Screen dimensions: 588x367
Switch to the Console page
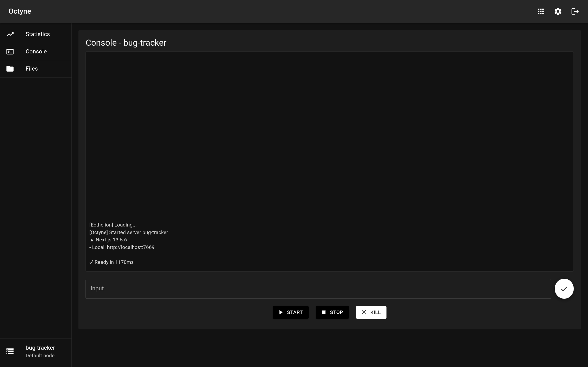36,51
